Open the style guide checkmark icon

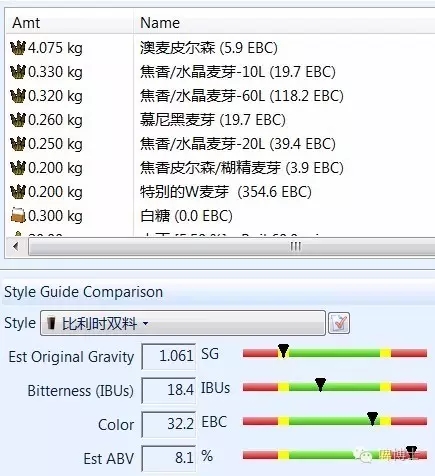pyautogui.click(x=339, y=323)
